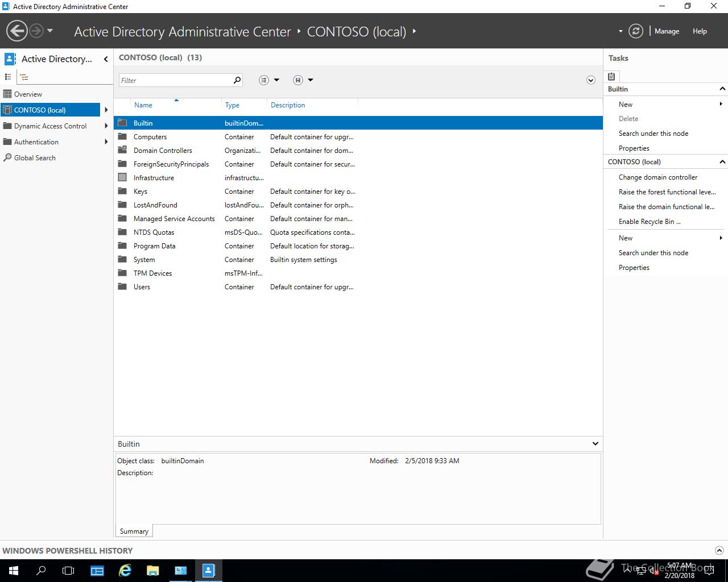Expand Windows PowerShell History panel

click(719, 550)
